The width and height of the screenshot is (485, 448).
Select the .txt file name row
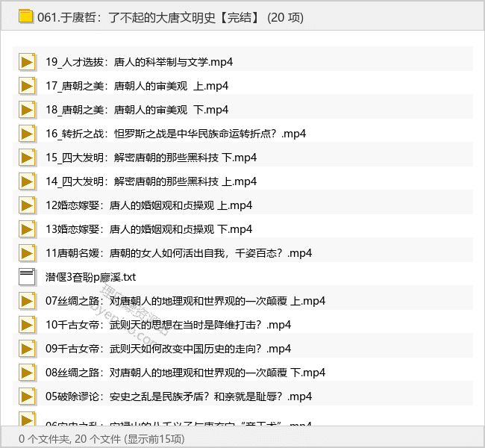coord(90,277)
